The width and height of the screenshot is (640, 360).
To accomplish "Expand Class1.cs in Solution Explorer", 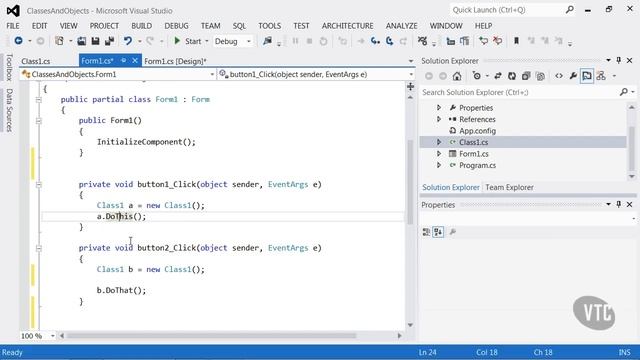I will pyautogui.click(x=439, y=142).
